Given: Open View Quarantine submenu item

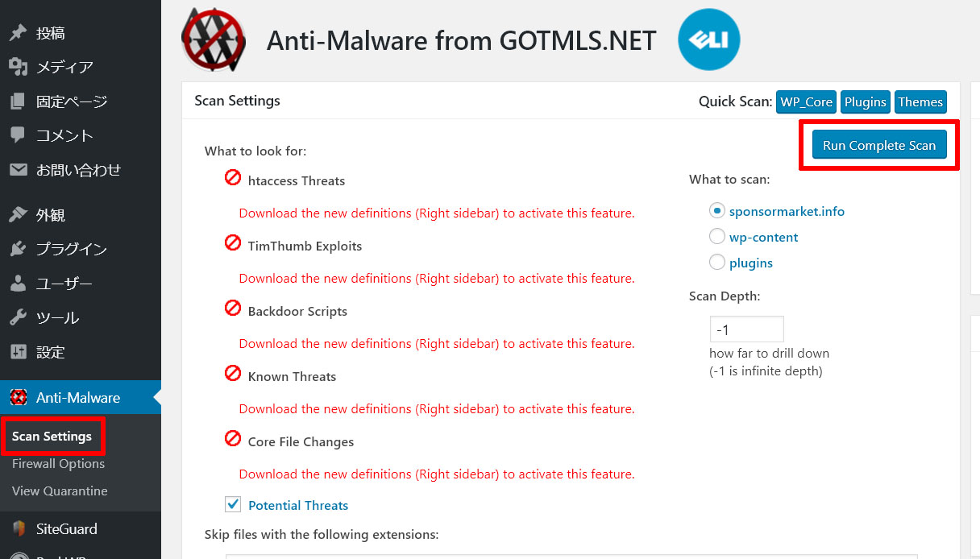Looking at the screenshot, I should [x=60, y=491].
